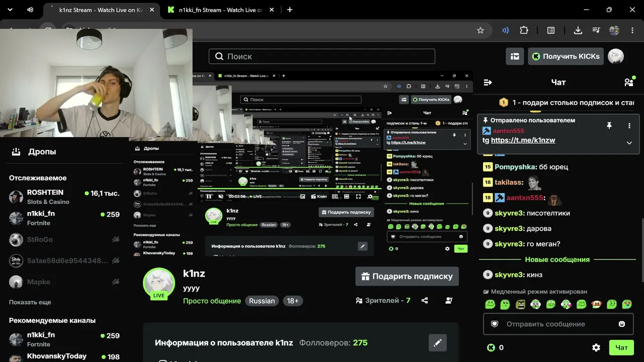
Task: Open the offline Mapke channel
Action: point(64,282)
